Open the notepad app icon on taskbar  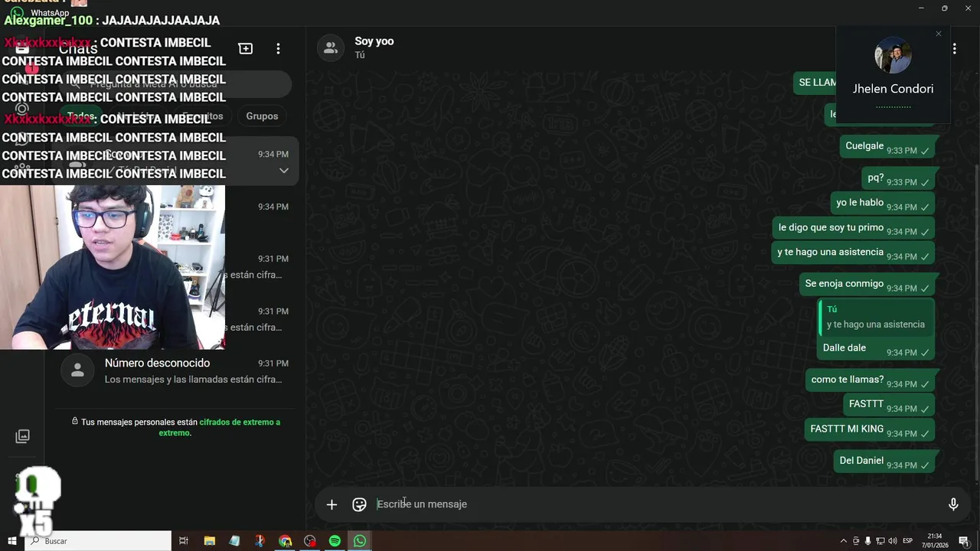[x=234, y=541]
